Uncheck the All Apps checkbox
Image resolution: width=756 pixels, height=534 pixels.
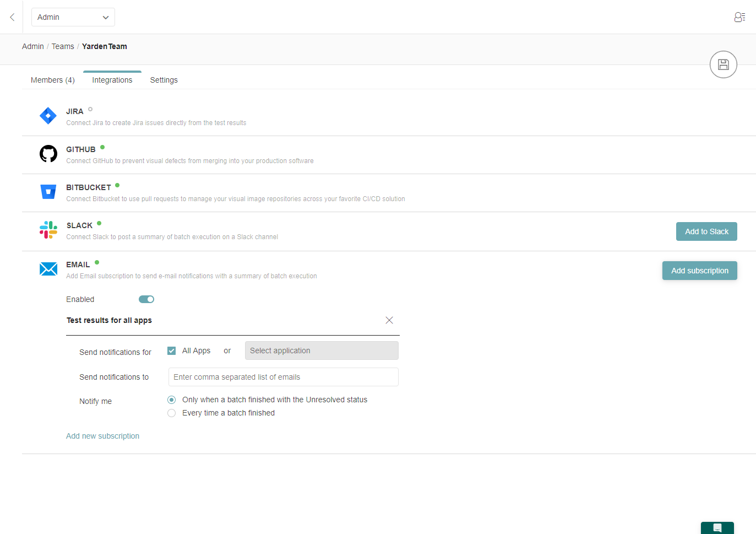coord(172,350)
